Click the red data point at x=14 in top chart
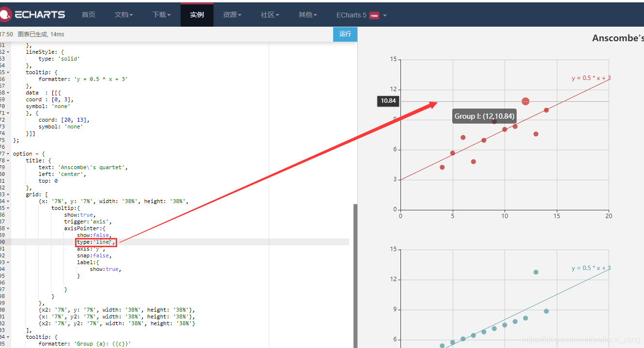The image size is (644, 348). pos(546,110)
